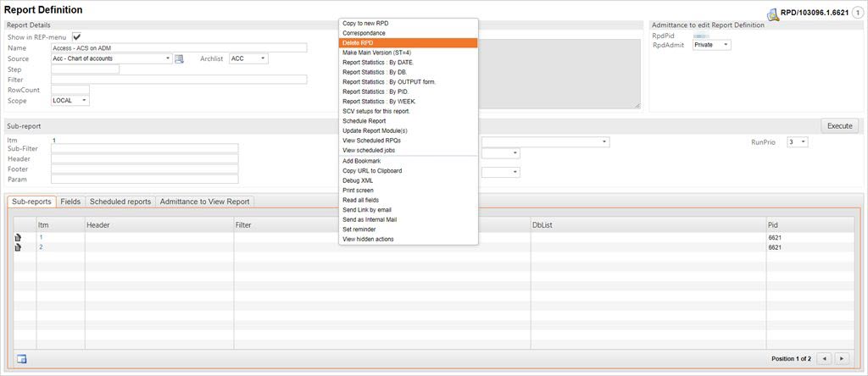Open the Scope LOCAL dropdown

84,101
